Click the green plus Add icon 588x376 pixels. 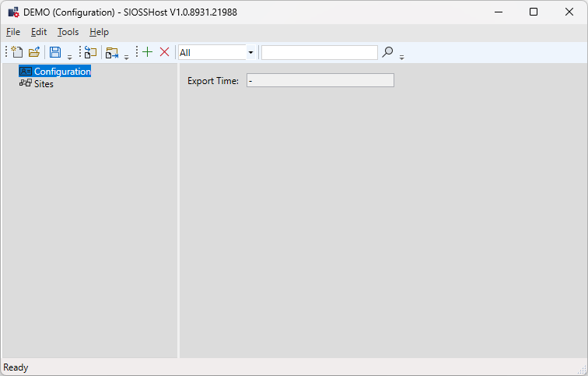(147, 52)
